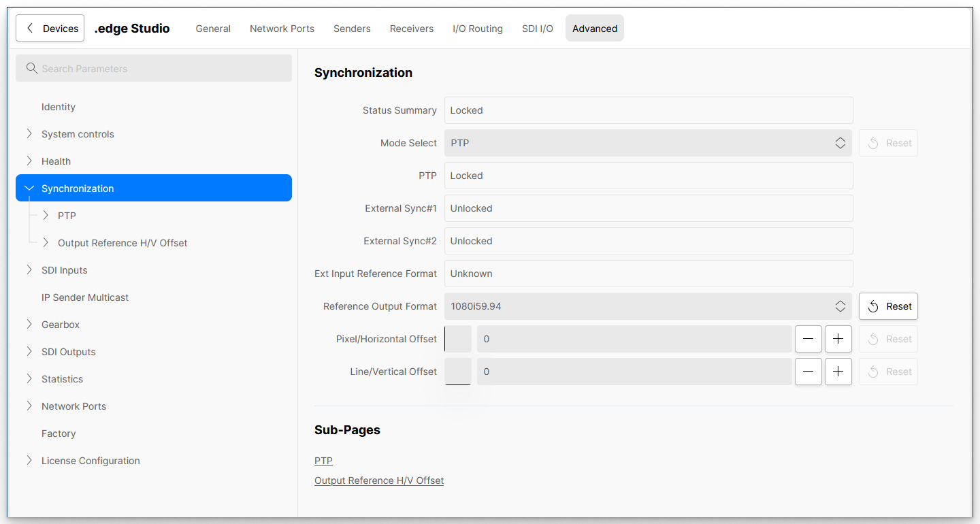Open the Reference Output Format dropdown

pos(647,306)
